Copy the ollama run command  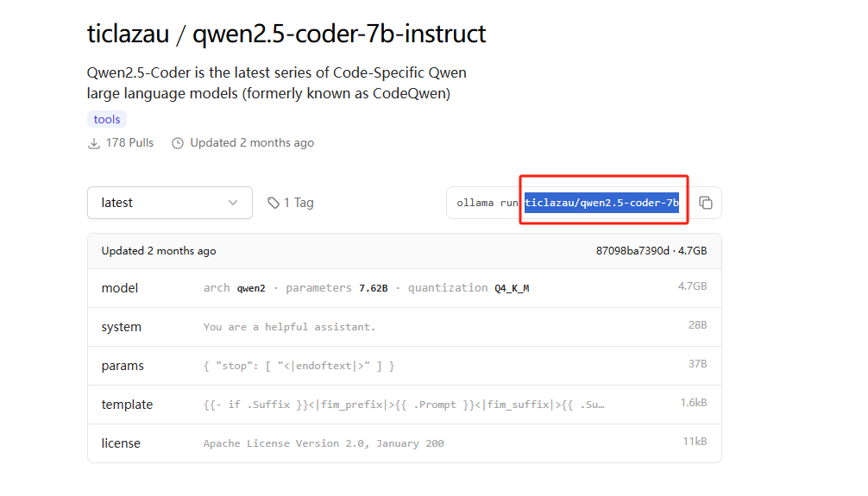click(x=705, y=203)
